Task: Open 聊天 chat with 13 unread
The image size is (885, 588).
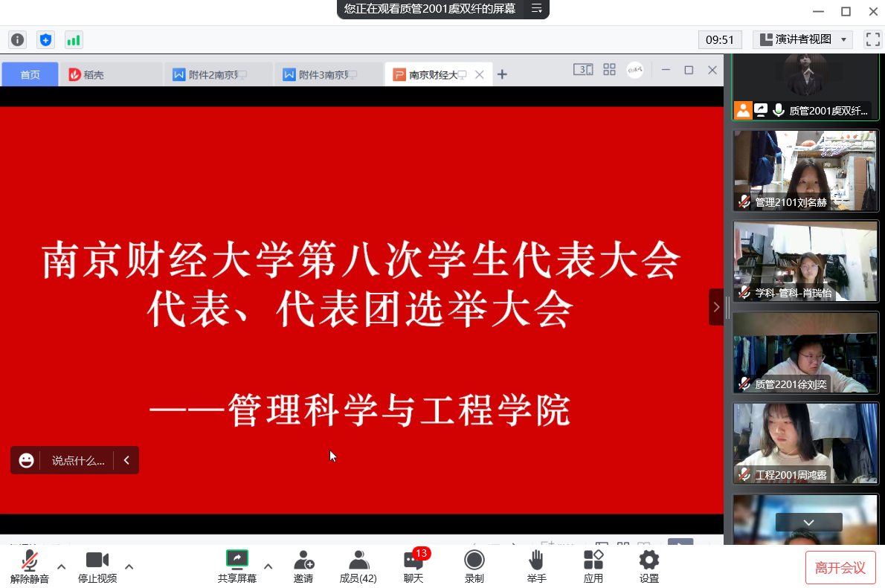Action: (413, 566)
